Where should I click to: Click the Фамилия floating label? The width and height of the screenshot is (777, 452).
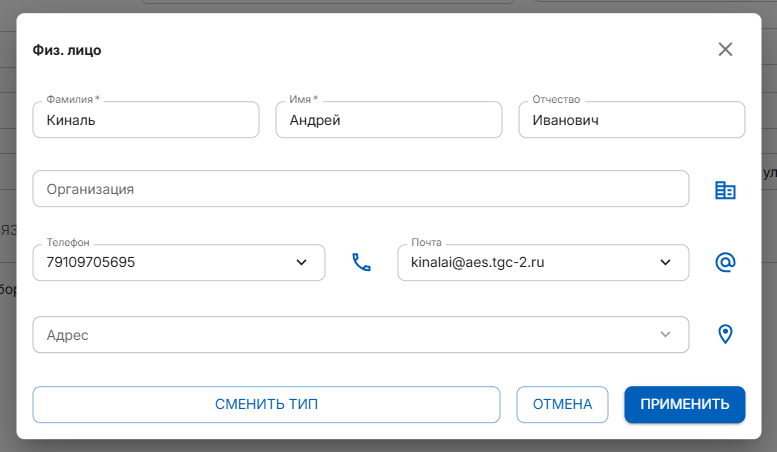72,100
